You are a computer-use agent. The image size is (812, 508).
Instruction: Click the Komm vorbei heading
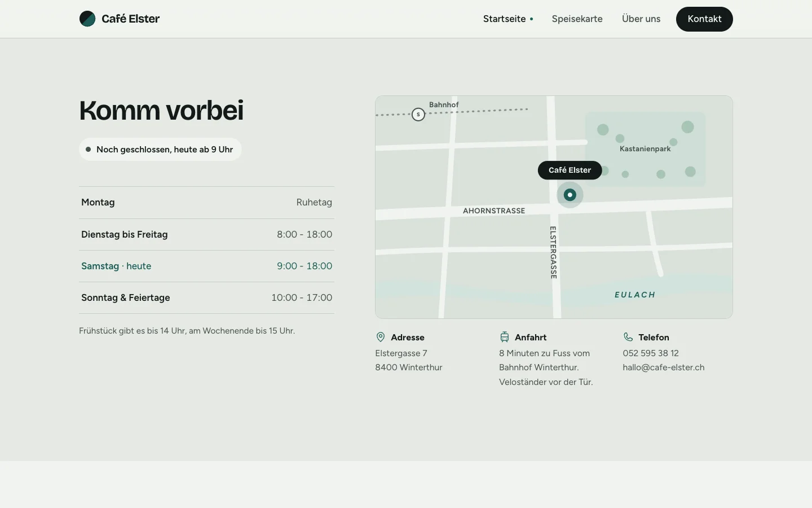click(x=161, y=110)
